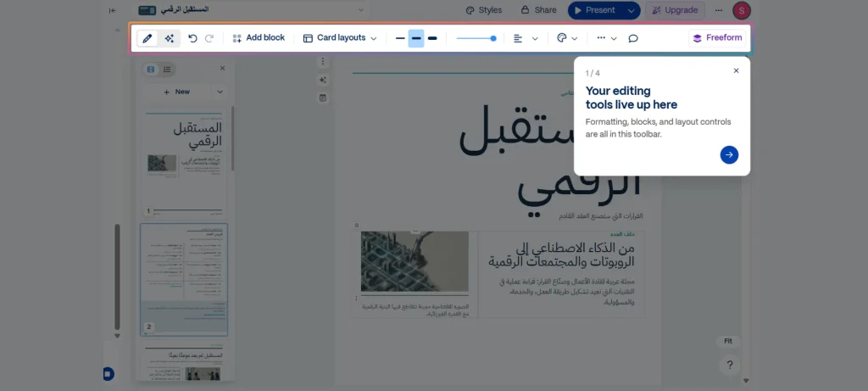The height and width of the screenshot is (391, 868).
Task: Open the S user avatar menu
Action: (741, 10)
